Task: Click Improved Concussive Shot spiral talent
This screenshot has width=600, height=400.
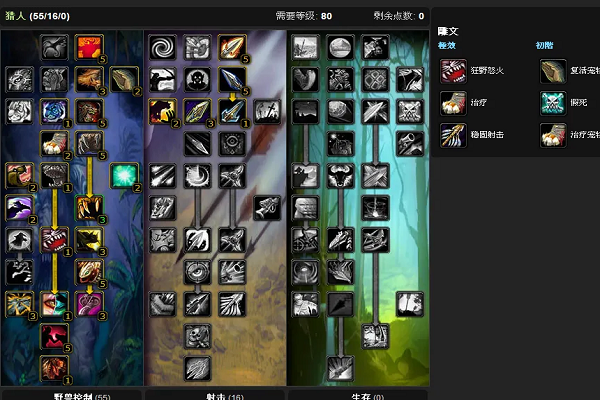Action: click(x=163, y=47)
